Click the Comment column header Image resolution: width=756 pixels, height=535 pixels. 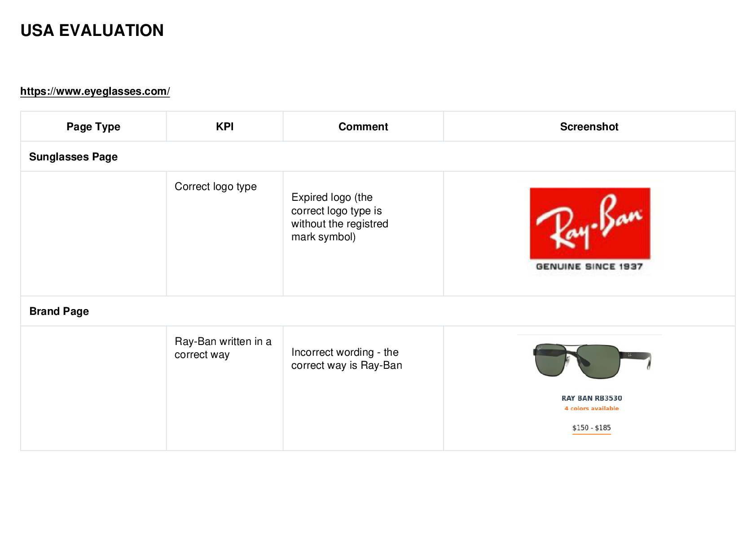(363, 127)
